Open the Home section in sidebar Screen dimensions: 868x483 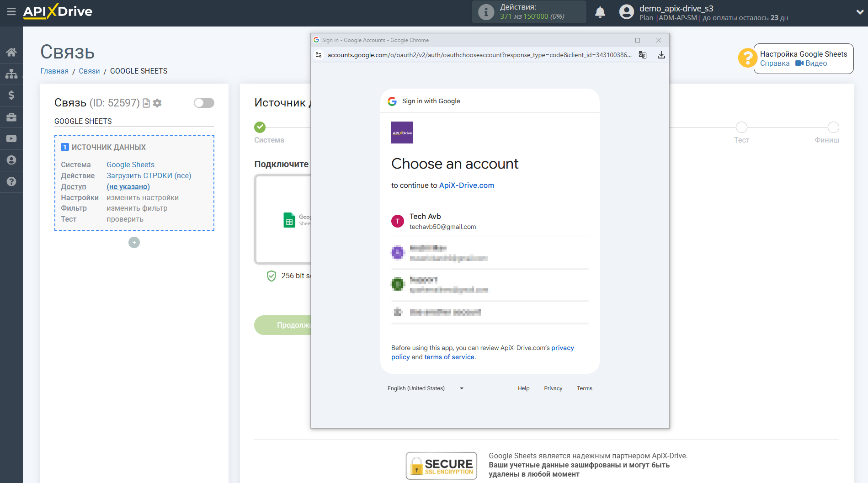(x=11, y=52)
